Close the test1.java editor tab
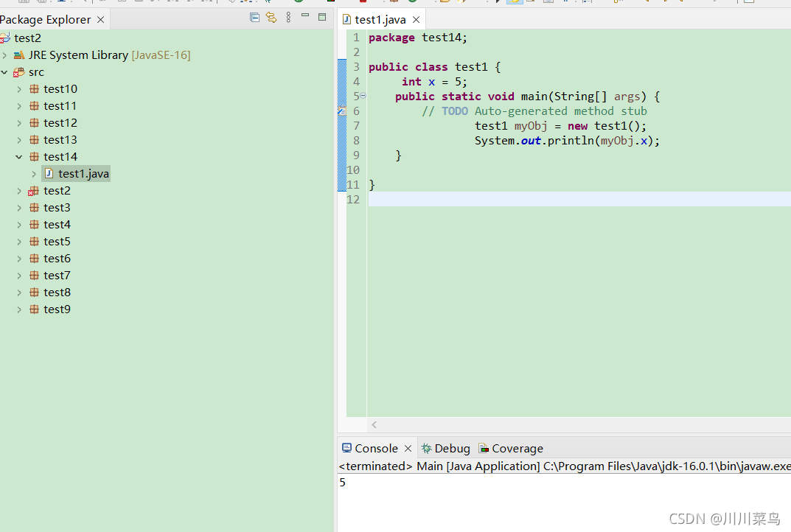 coord(417,20)
